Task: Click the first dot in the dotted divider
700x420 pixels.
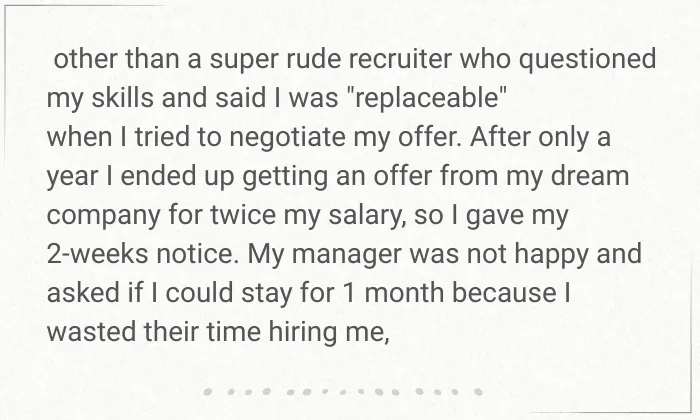Action: (208, 392)
